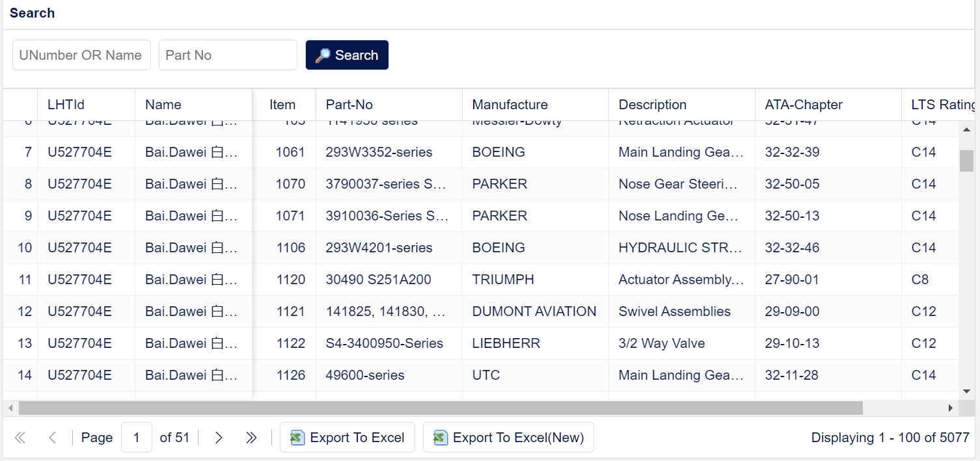Click the vertical scrollbar thumb
Image resolution: width=980 pixels, height=461 pixels.
(x=966, y=161)
